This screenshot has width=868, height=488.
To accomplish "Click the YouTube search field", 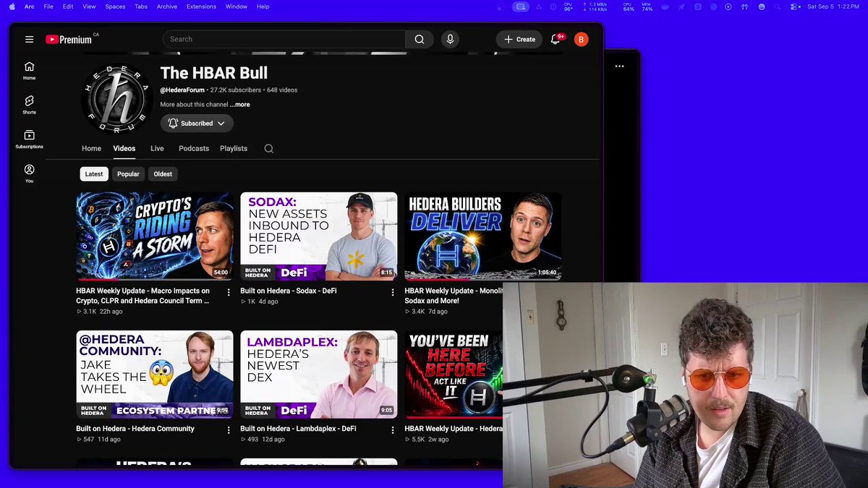I will [284, 39].
